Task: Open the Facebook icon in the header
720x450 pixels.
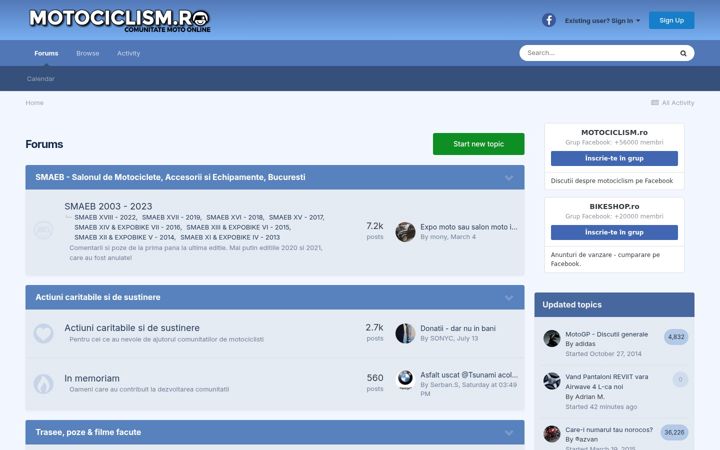Action: pyautogui.click(x=549, y=20)
